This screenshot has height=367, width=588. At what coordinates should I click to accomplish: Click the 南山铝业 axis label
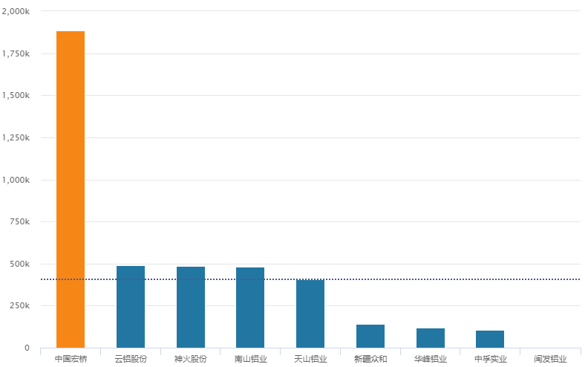250,359
